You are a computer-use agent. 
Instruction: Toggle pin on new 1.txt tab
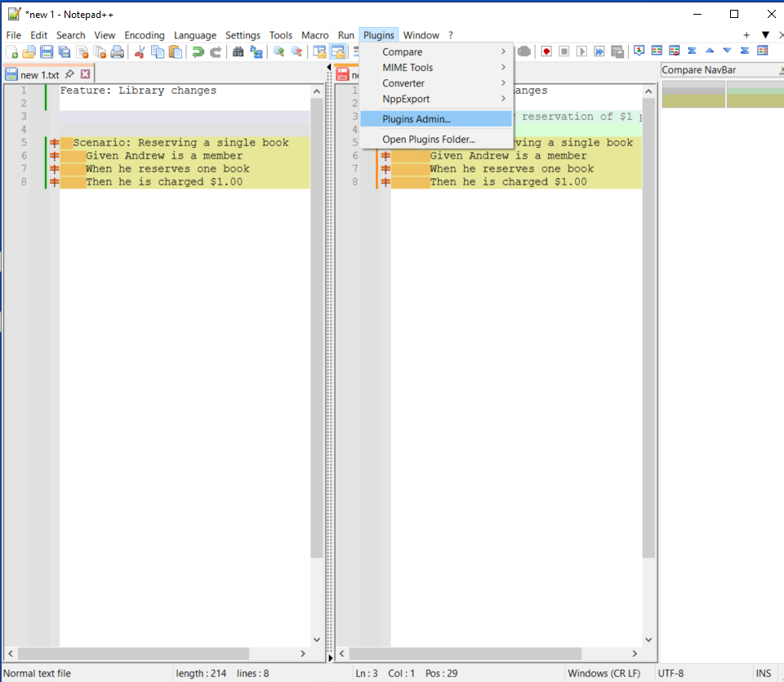[70, 74]
